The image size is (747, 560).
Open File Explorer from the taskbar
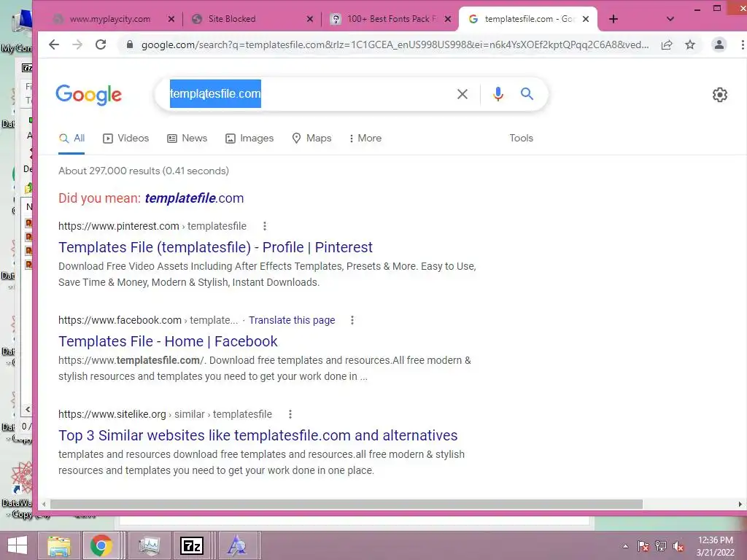(x=58, y=545)
